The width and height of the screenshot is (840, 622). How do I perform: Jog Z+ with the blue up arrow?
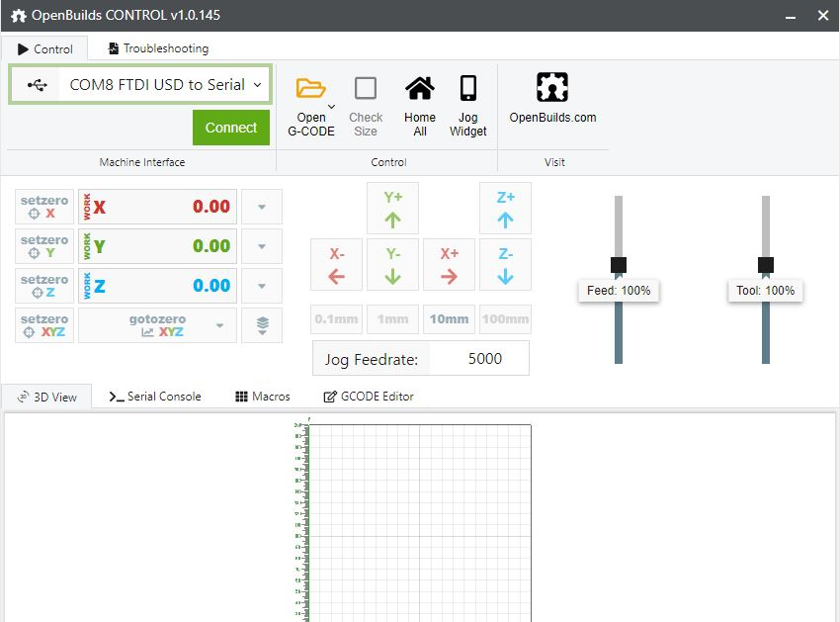[505, 208]
